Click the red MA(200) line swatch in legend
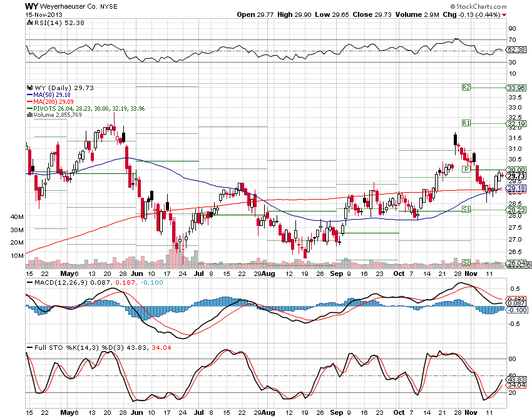Viewport: 532px width, 418px height. 30,102
